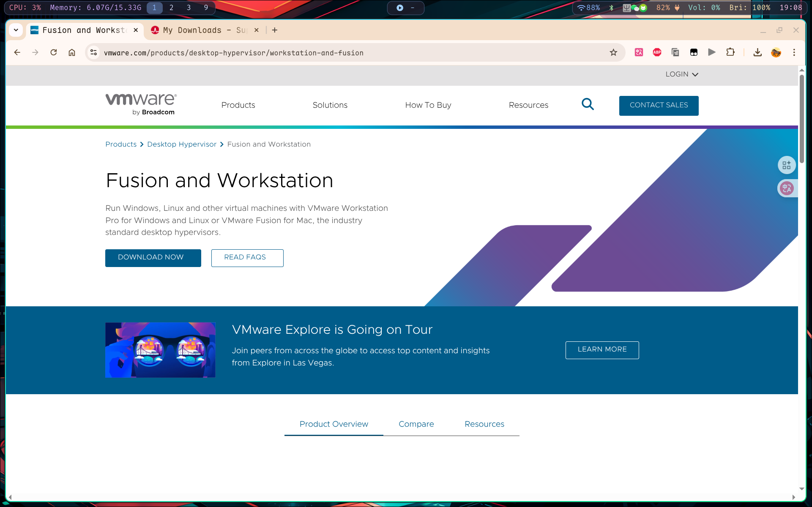
Task: Open the Products navigation menu
Action: point(238,105)
